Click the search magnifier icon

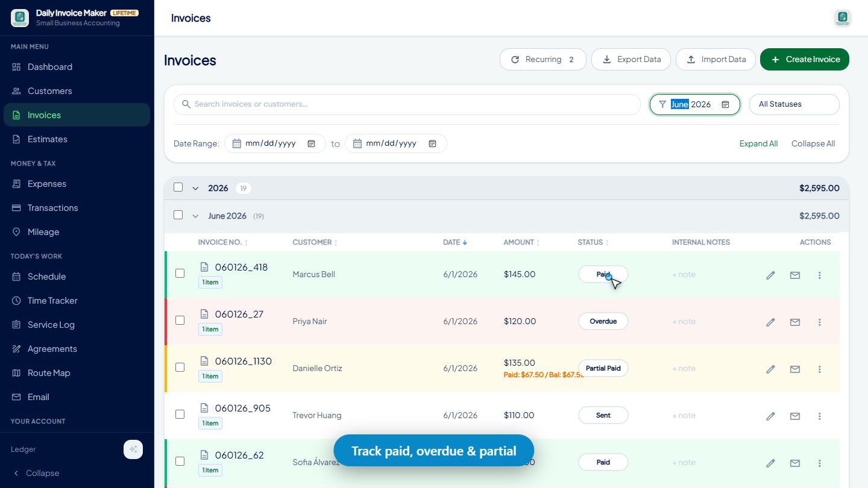click(186, 104)
